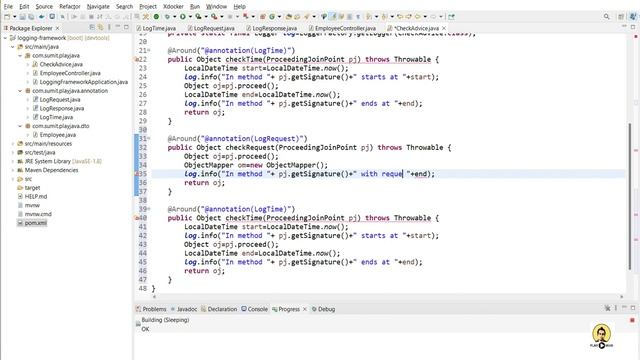This screenshot has width=640, height=360.
Task: Toggle Link with Editor in Package Explorer
Action: pyautogui.click(x=100, y=27)
